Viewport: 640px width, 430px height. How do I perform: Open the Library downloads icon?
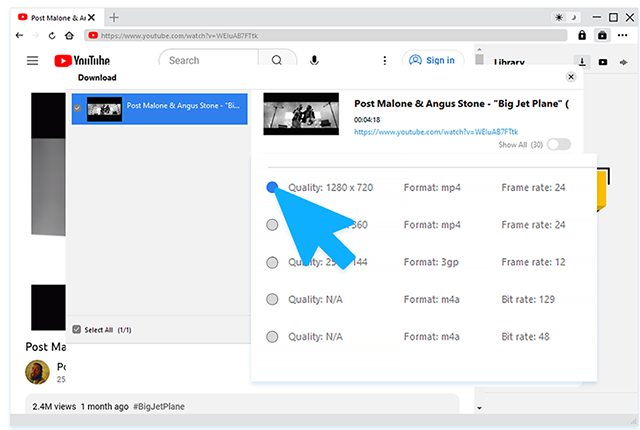582,62
